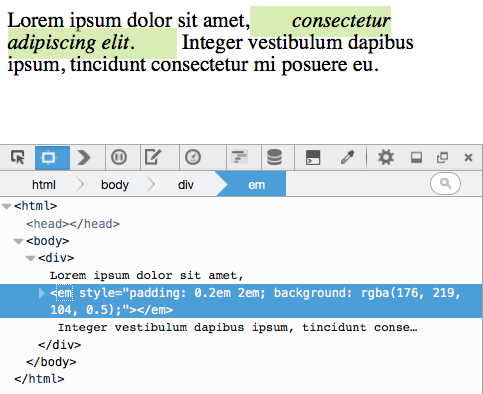483x394 pixels.
Task: Open the Performance panel
Action: click(x=193, y=157)
